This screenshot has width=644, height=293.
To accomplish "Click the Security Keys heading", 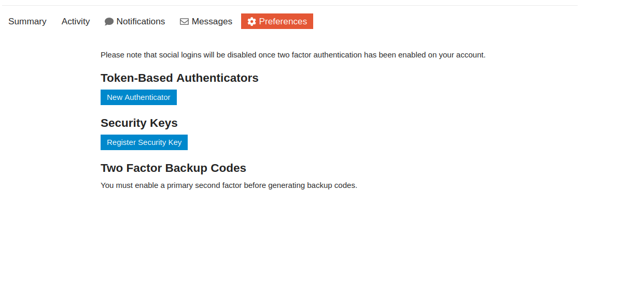I will pyautogui.click(x=139, y=123).
